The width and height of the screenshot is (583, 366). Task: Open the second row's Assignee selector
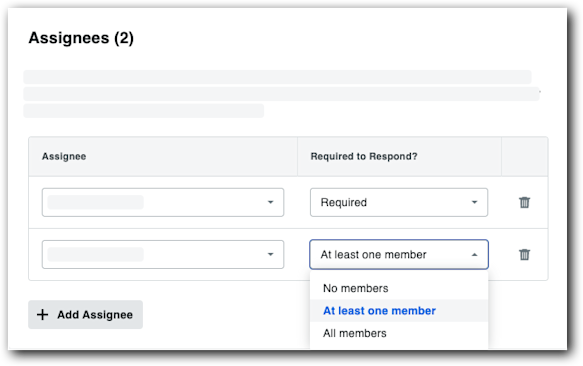163,254
